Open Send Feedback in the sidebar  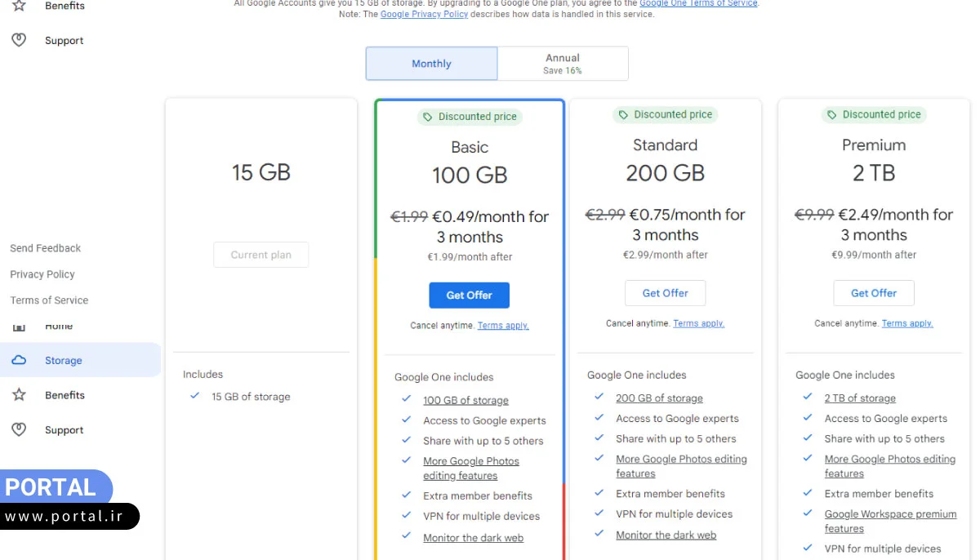pyautogui.click(x=46, y=248)
